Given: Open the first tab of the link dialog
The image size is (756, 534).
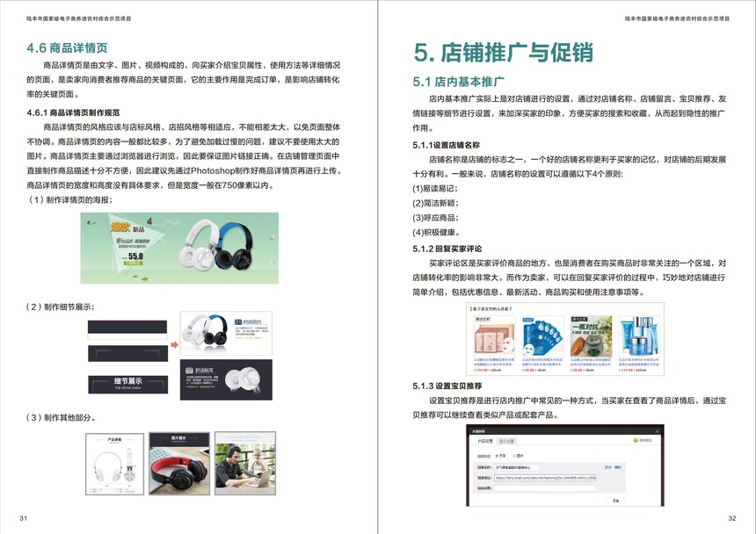Looking at the screenshot, I should point(485,442).
